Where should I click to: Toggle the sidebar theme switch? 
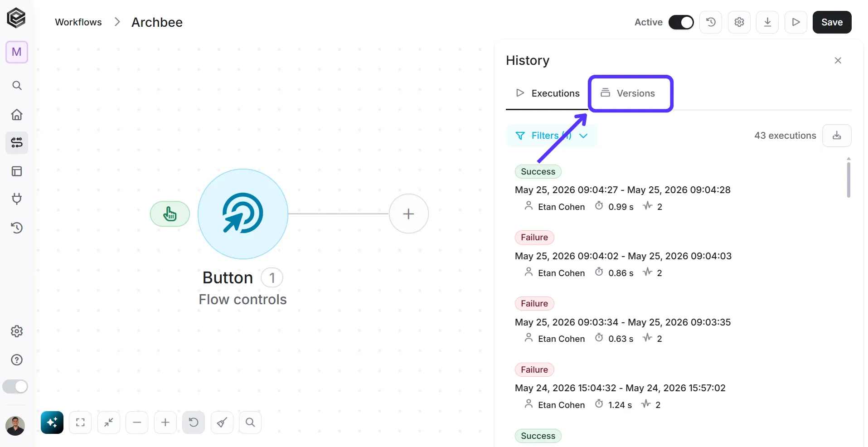point(15,387)
